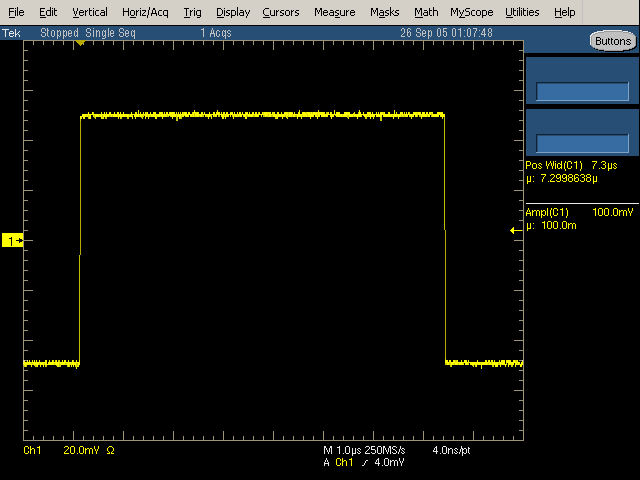This screenshot has width=640, height=480.
Task: Open the Measure menu
Action: [x=334, y=12]
